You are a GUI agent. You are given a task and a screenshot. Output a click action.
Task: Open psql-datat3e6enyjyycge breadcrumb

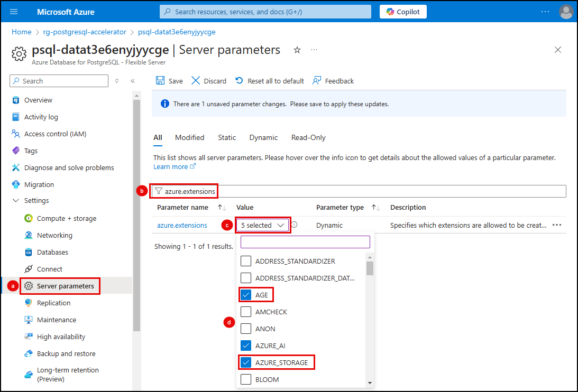coord(177,32)
